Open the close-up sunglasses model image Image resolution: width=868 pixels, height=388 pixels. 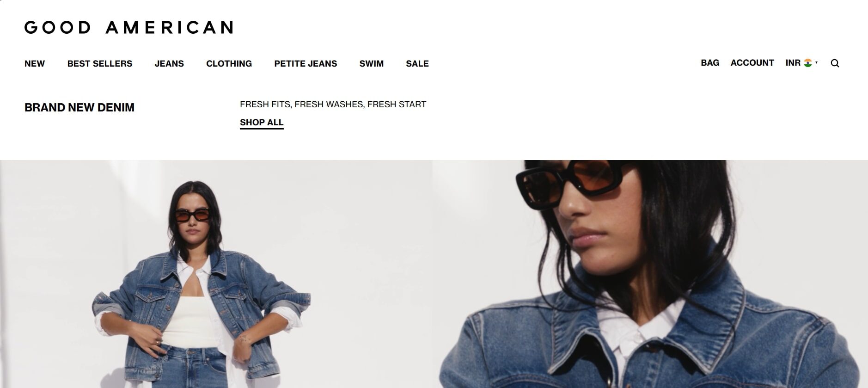click(x=650, y=274)
